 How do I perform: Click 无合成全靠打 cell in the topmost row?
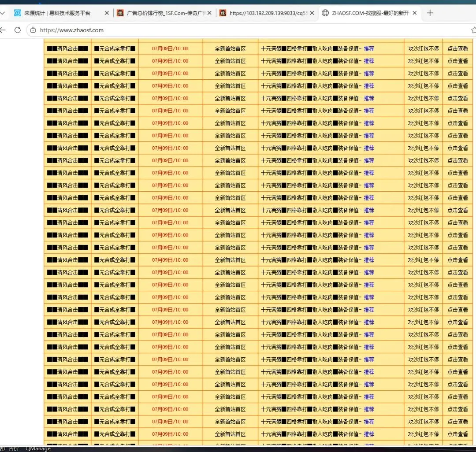(x=115, y=48)
